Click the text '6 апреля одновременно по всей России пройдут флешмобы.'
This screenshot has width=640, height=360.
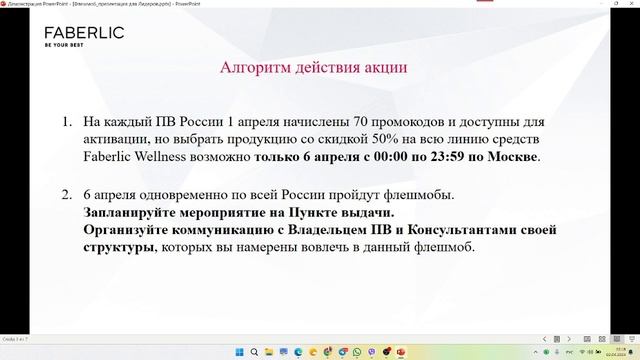pos(269,195)
